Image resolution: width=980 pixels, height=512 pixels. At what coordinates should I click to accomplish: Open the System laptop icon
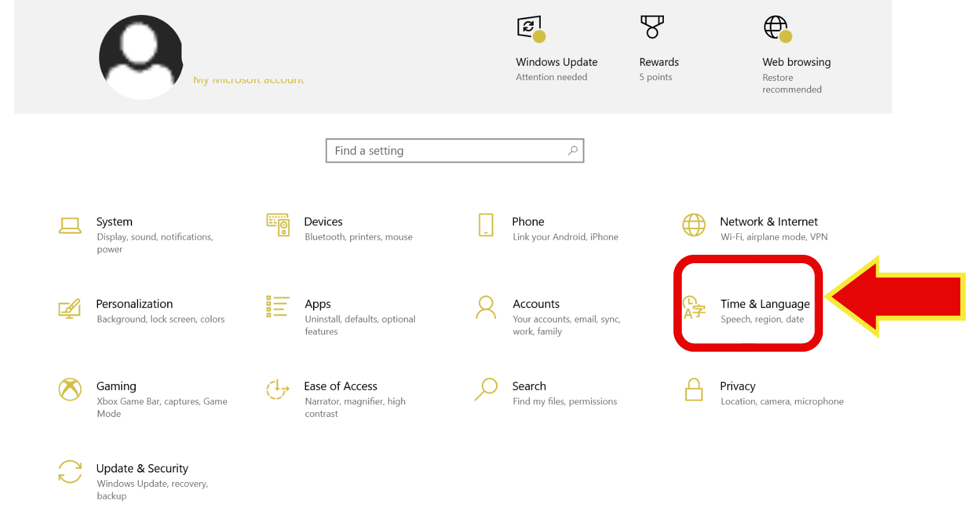[70, 225]
